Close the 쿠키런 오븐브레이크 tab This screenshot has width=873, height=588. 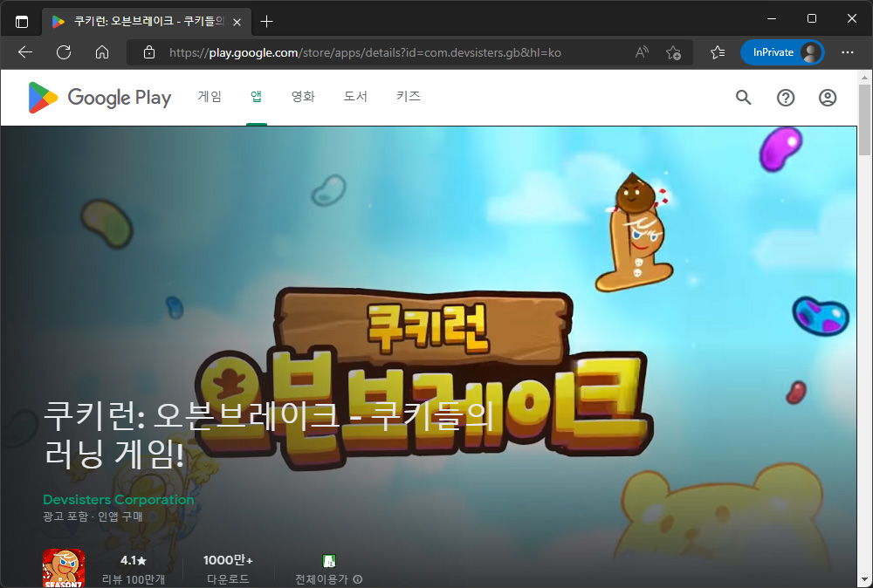[237, 23]
